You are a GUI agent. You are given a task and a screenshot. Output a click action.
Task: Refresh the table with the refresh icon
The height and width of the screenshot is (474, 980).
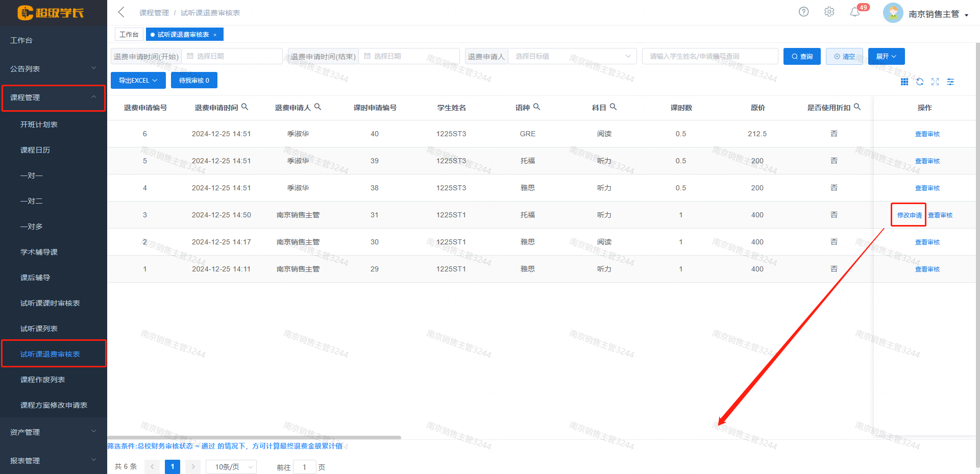[x=919, y=82]
